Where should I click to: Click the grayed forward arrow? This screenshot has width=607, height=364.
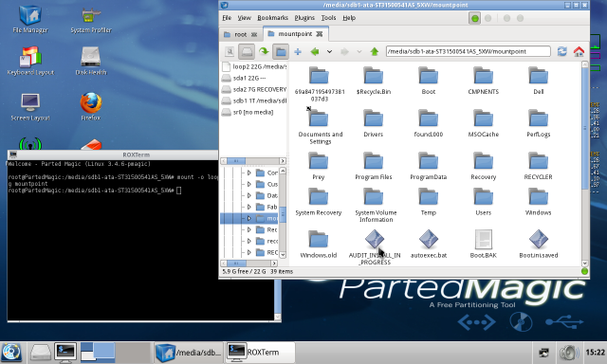(344, 51)
